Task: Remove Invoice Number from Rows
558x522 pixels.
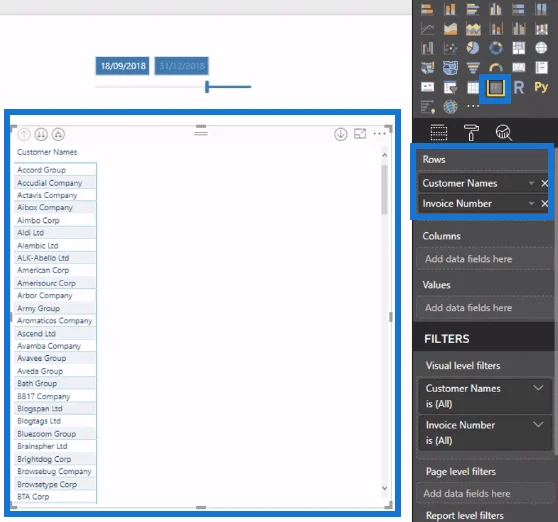Action: (x=544, y=204)
